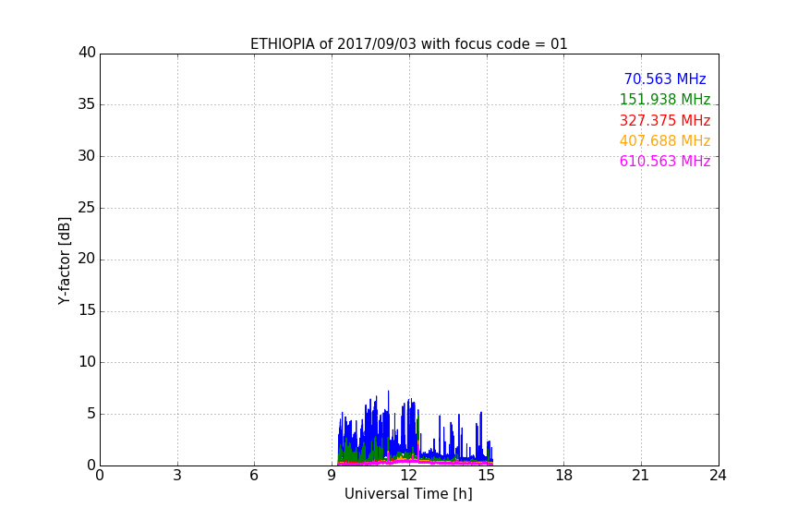Click x-axis tick value 3

[177, 476]
